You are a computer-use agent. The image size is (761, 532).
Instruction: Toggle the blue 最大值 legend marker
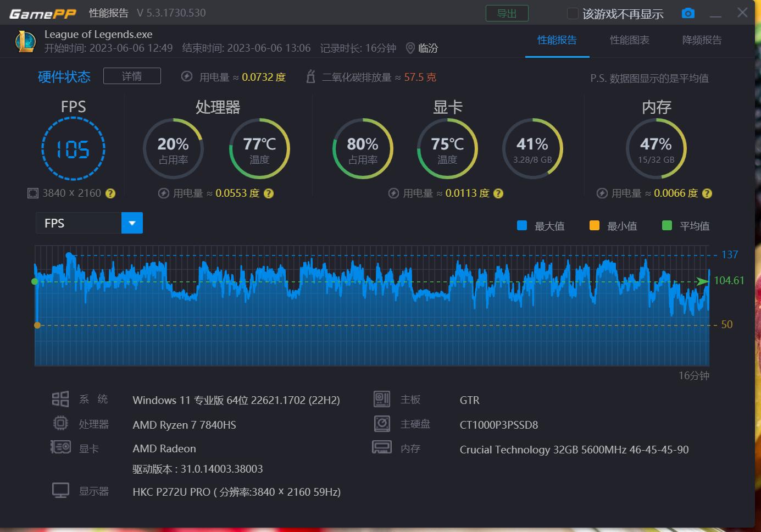[x=521, y=225]
